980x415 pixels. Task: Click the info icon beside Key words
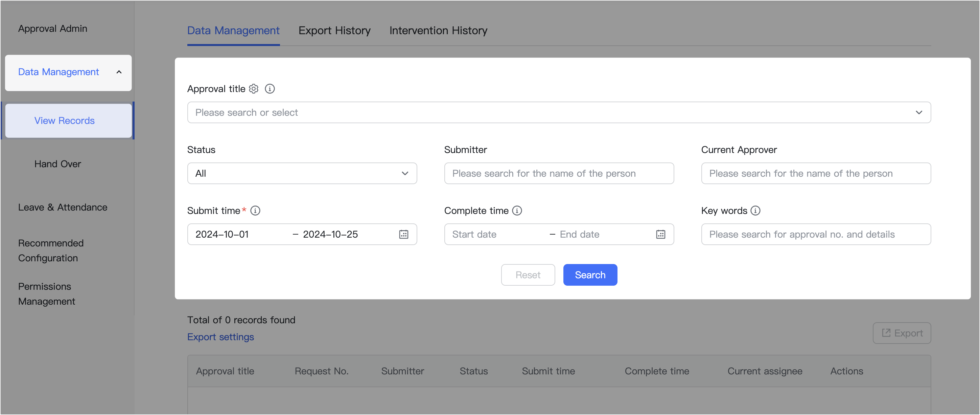point(756,210)
